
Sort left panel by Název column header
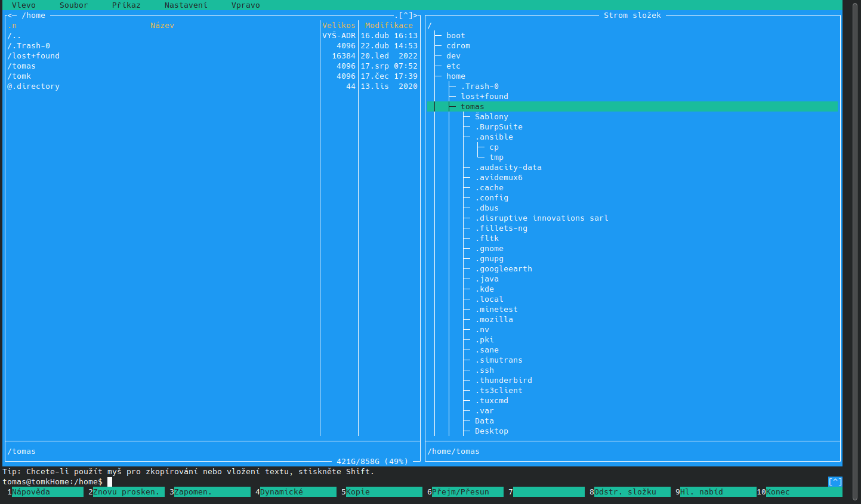[162, 26]
